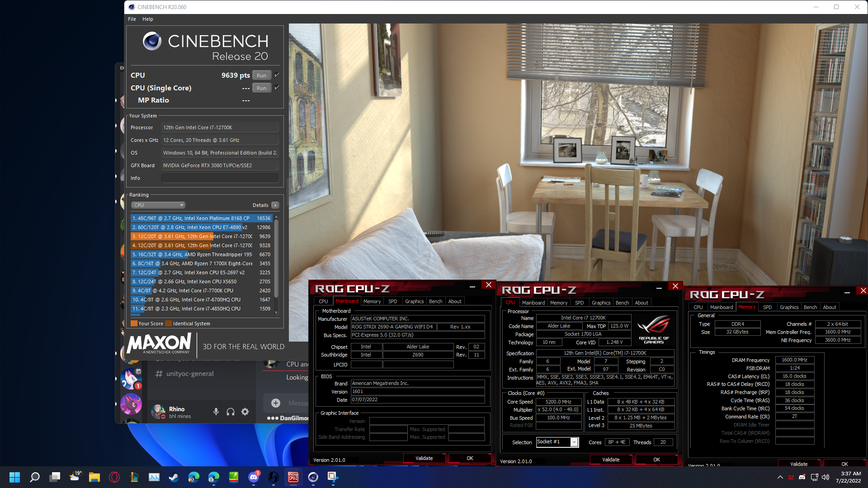Viewport: 868px width, 488px height.
Task: Open the Socket #1 selection dropdown
Action: pyautogui.click(x=557, y=442)
